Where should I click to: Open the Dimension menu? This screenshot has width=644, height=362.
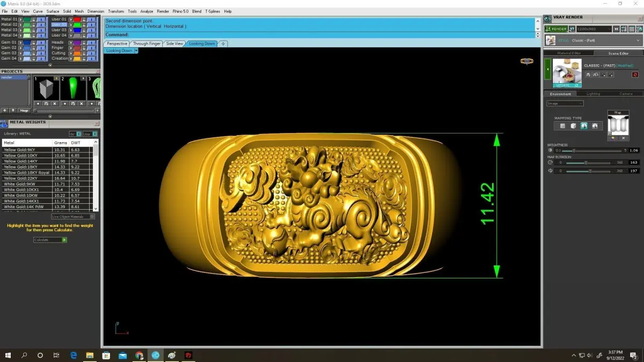tap(96, 11)
